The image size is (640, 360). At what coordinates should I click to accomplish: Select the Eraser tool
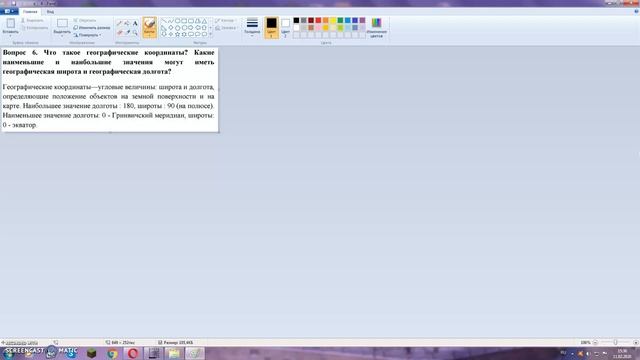click(119, 32)
